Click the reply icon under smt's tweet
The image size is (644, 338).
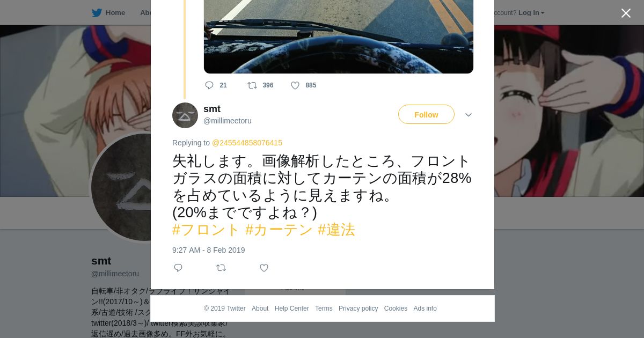pyautogui.click(x=178, y=268)
